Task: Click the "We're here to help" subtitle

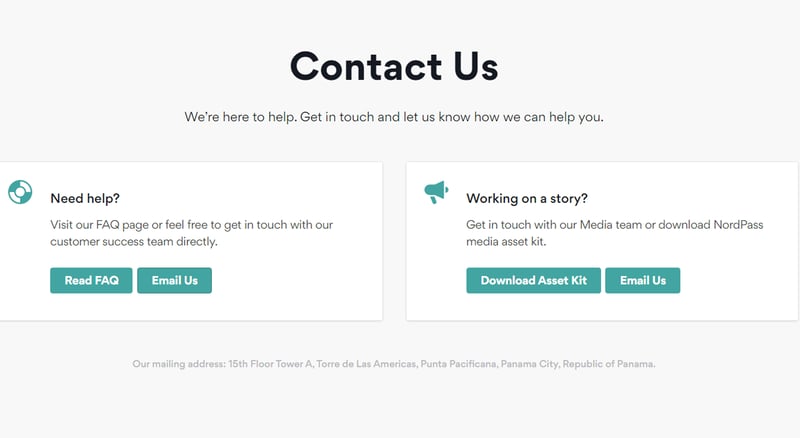Action: (394, 117)
